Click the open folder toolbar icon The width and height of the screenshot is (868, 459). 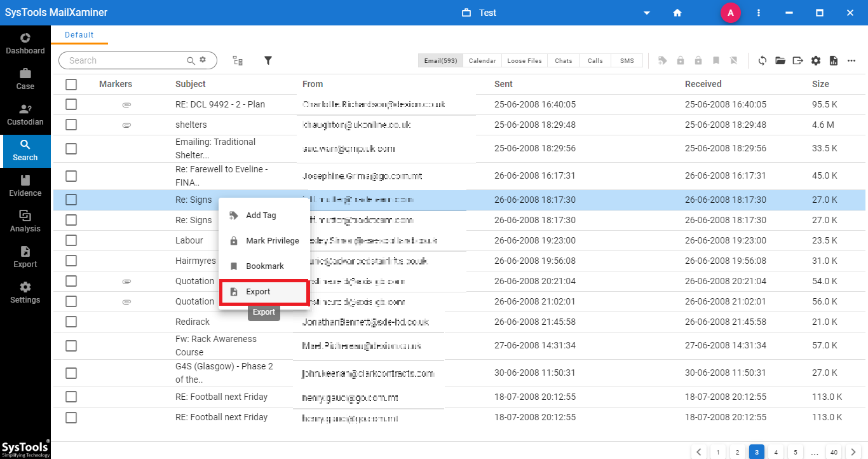(780, 60)
